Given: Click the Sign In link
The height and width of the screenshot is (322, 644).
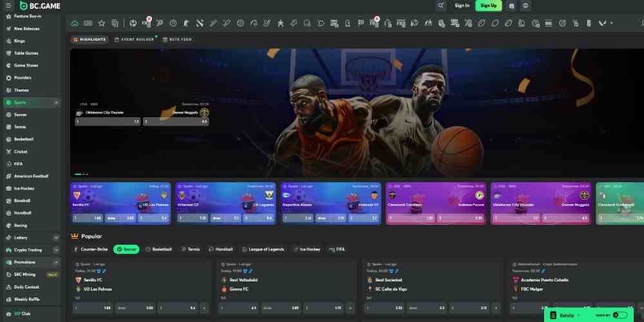Looking at the screenshot, I should click(462, 6).
